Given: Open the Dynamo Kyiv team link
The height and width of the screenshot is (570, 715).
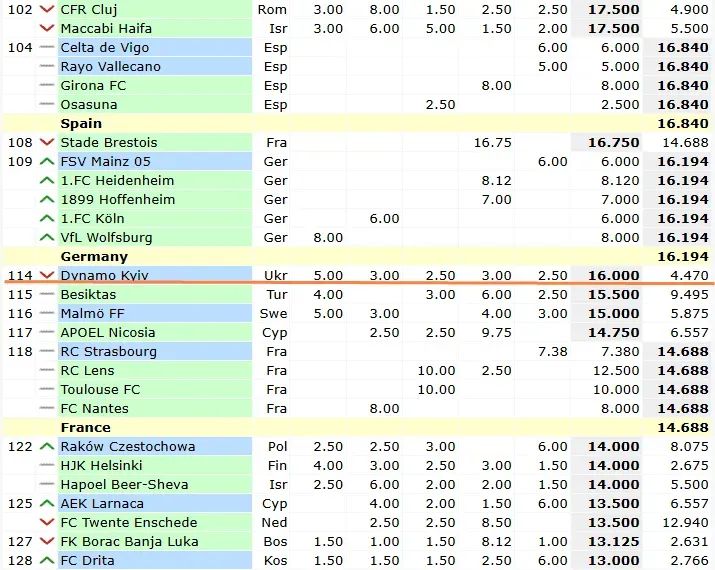Looking at the screenshot, I should pos(100,275).
